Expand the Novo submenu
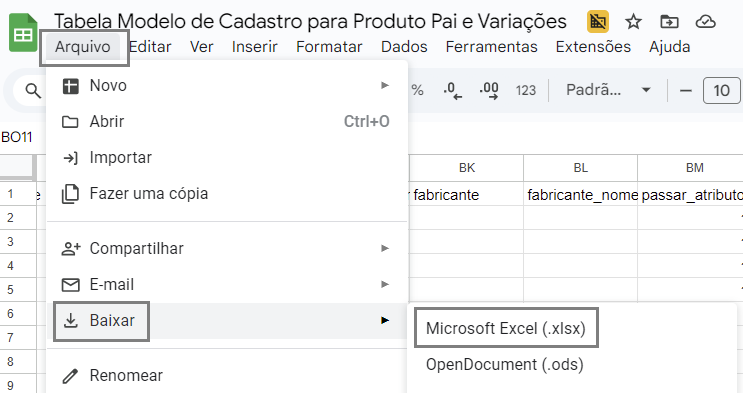Screen dimensions: 745x393 pyautogui.click(x=226, y=86)
